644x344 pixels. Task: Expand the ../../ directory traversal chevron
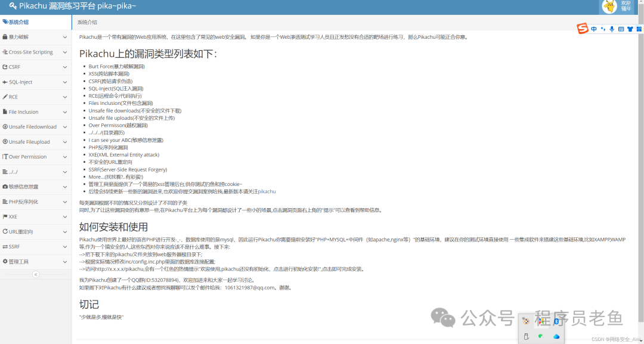65,172
